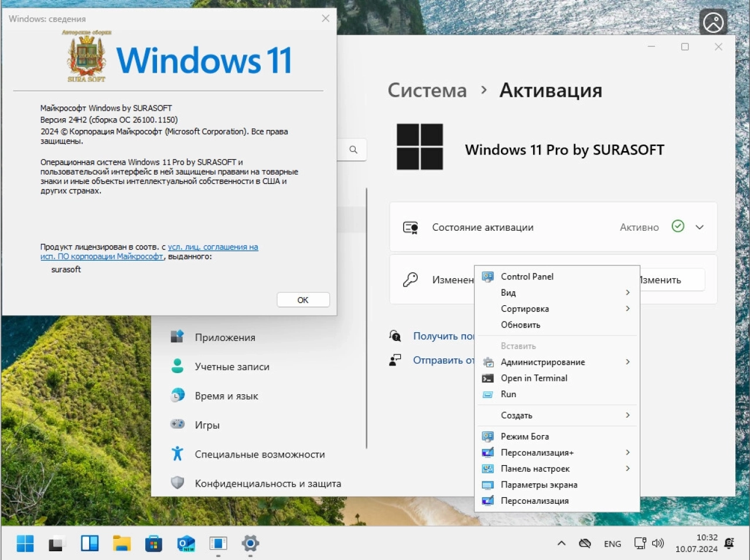Launch Outlook (new) from the taskbar

tap(186, 544)
